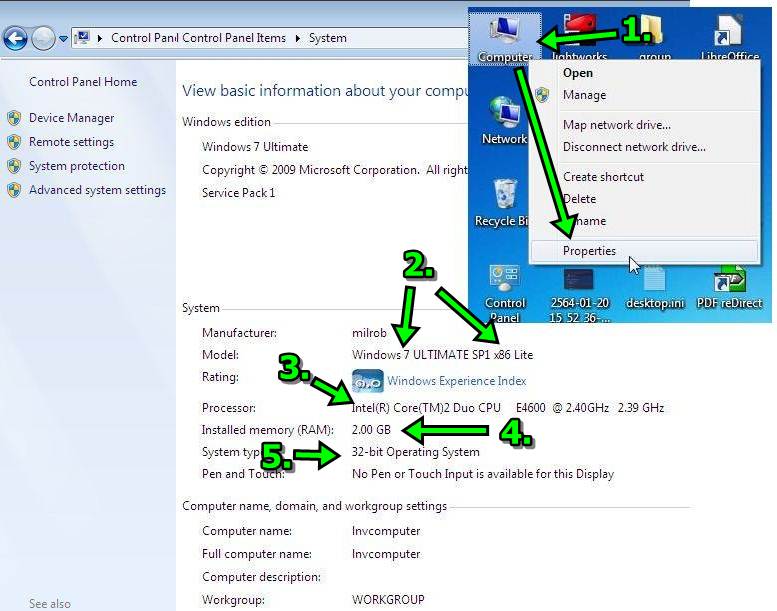Click WORKGROUP value
The width and height of the screenshot is (777, 611).
[388, 600]
